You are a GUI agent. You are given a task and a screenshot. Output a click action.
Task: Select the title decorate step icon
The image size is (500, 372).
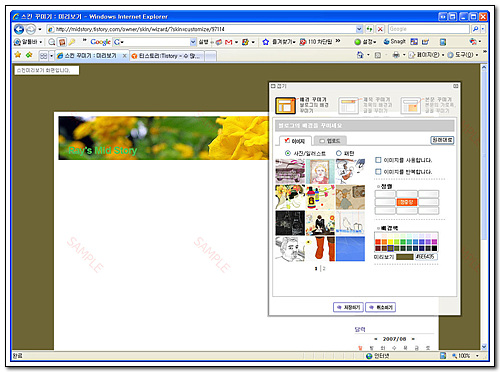point(349,106)
